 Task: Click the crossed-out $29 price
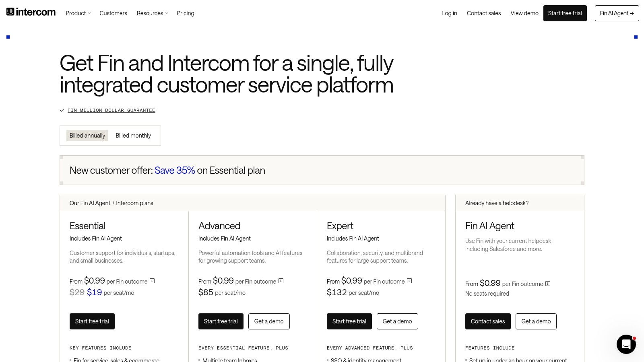[x=77, y=292]
